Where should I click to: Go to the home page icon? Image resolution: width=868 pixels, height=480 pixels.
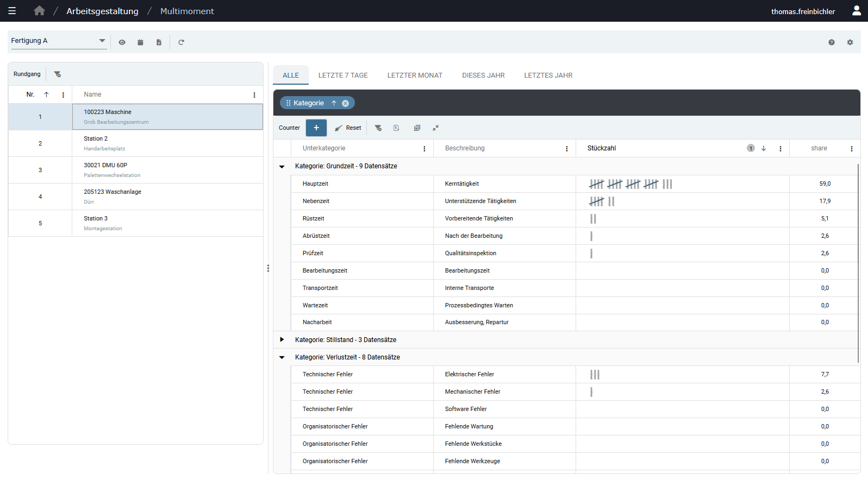click(39, 11)
